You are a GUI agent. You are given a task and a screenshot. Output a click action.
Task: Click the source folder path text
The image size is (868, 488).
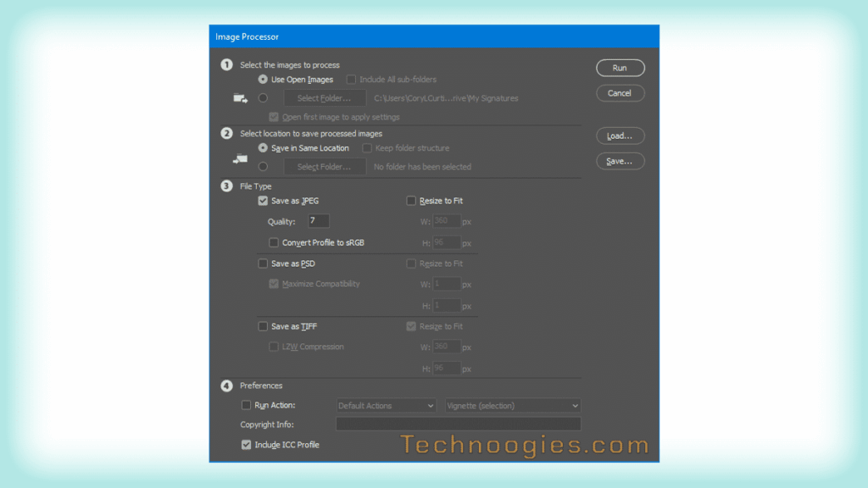point(446,98)
